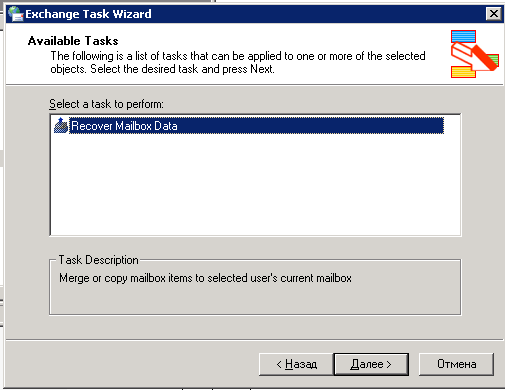
Task: Click the Available Tasks heading
Action: point(73,41)
